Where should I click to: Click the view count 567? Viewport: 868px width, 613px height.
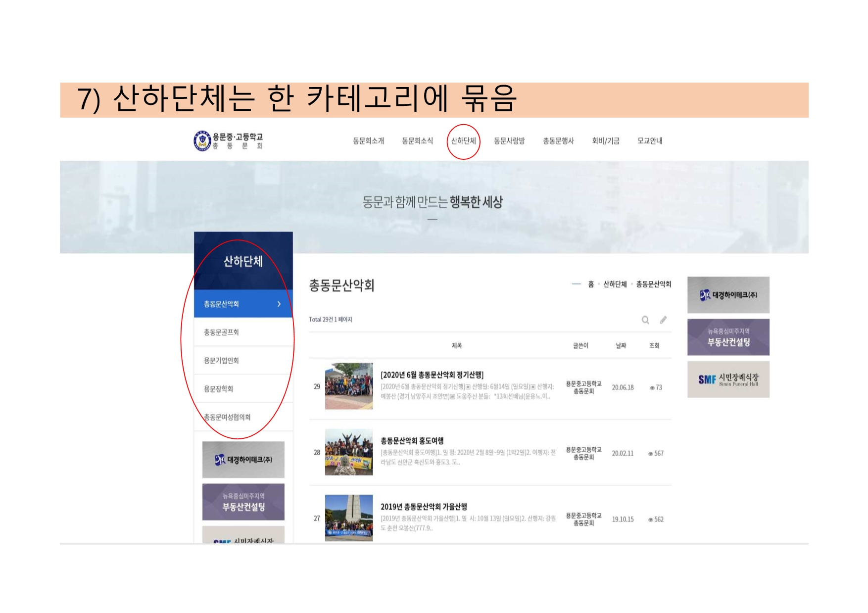pyautogui.click(x=656, y=453)
